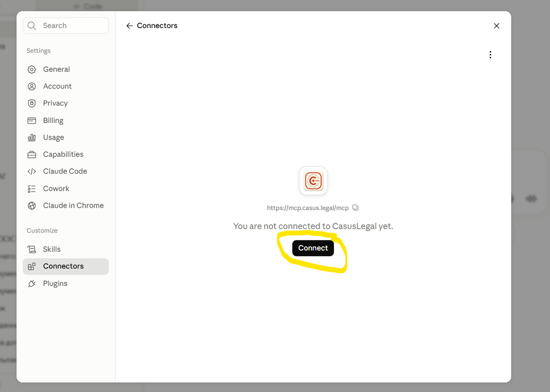Viewport: 550px width, 392px height.
Task: Click the Skills icon in Customize
Action: click(x=32, y=249)
